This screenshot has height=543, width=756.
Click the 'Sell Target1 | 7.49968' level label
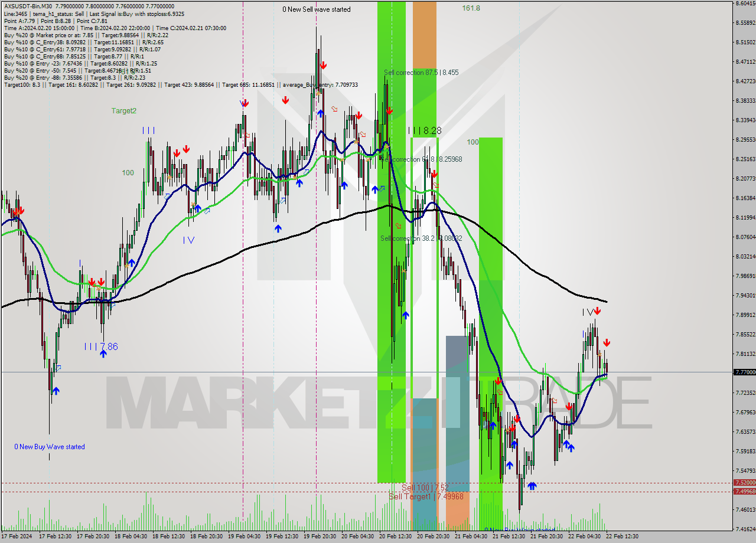coord(426,496)
